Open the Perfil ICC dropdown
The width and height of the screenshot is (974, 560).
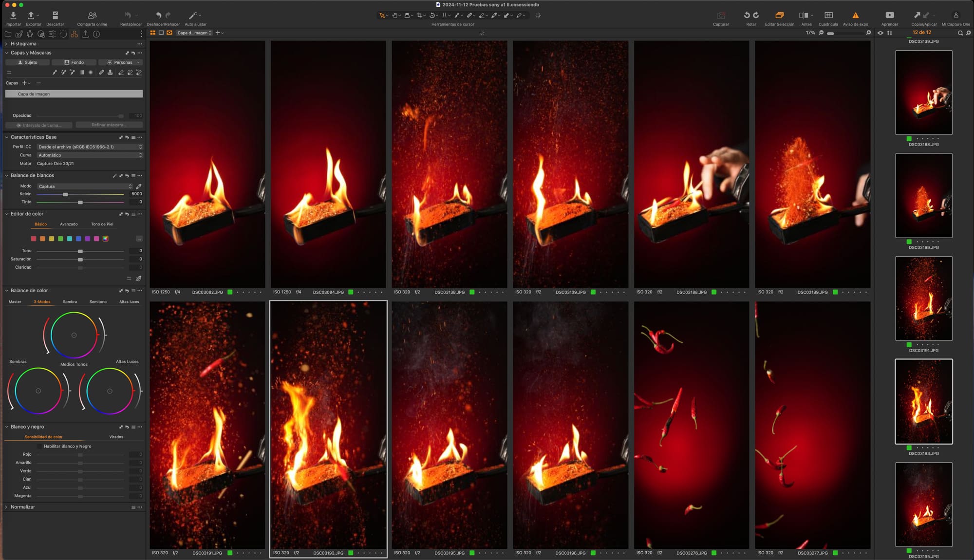tap(90, 147)
